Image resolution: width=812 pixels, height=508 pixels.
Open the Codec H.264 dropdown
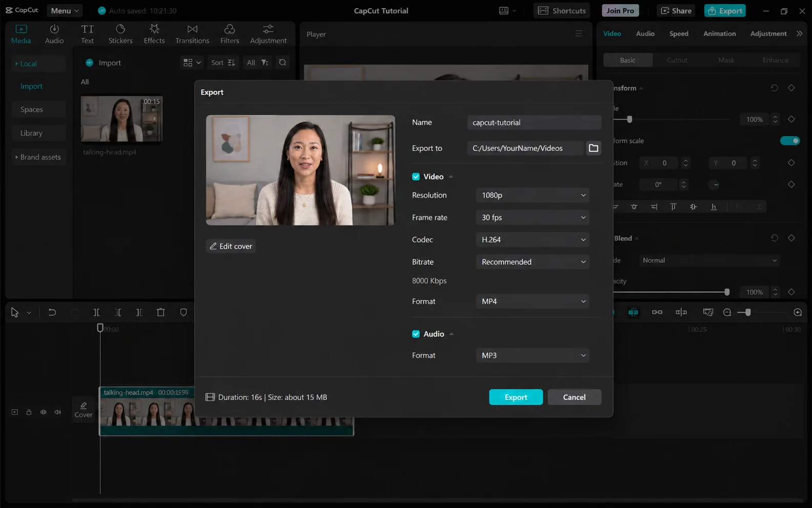[x=532, y=240]
